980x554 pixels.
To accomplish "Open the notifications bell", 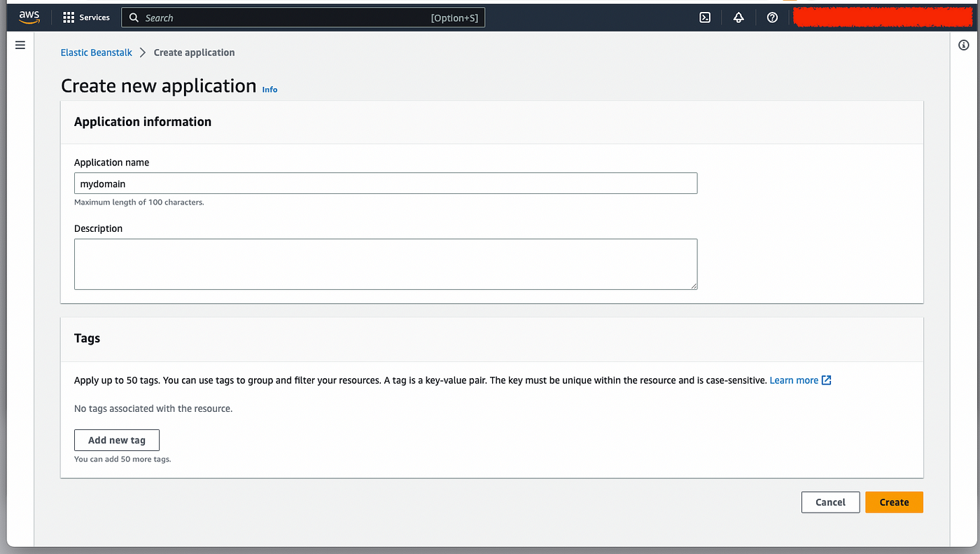I will (738, 18).
